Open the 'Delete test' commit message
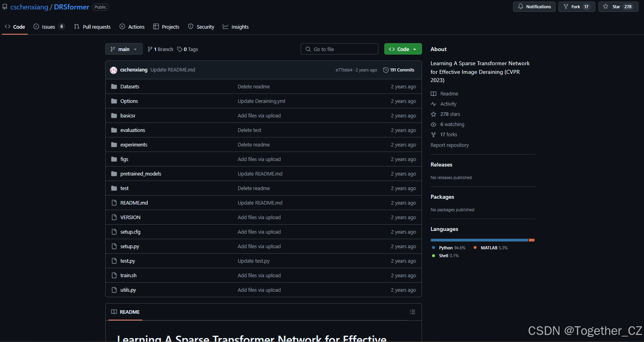Screen dimensions: 644x342 click(250, 130)
